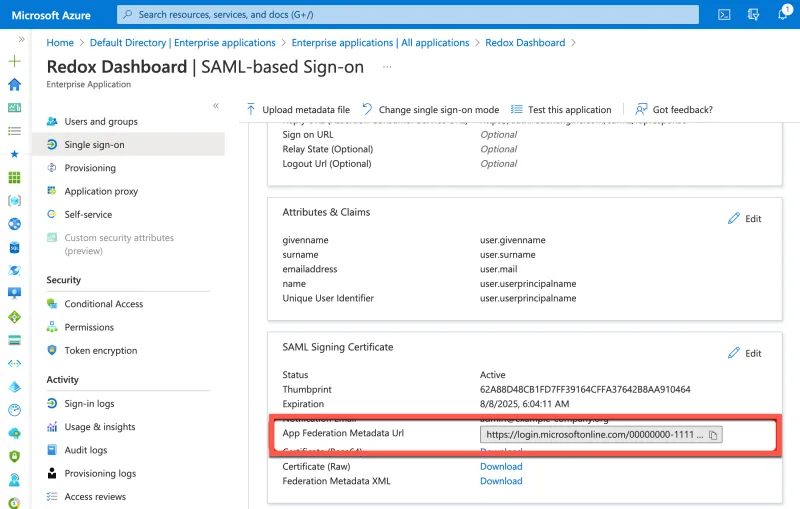Open the Directories and subscriptions filter icon

pos(753,15)
